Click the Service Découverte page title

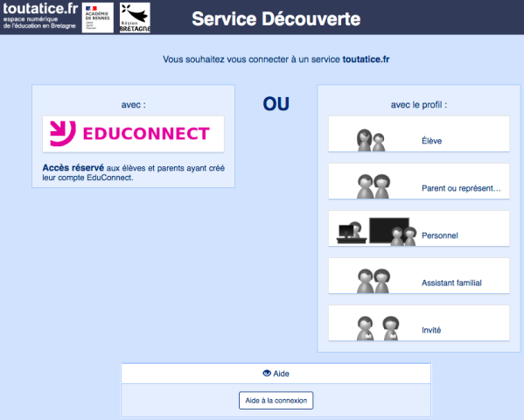click(276, 18)
